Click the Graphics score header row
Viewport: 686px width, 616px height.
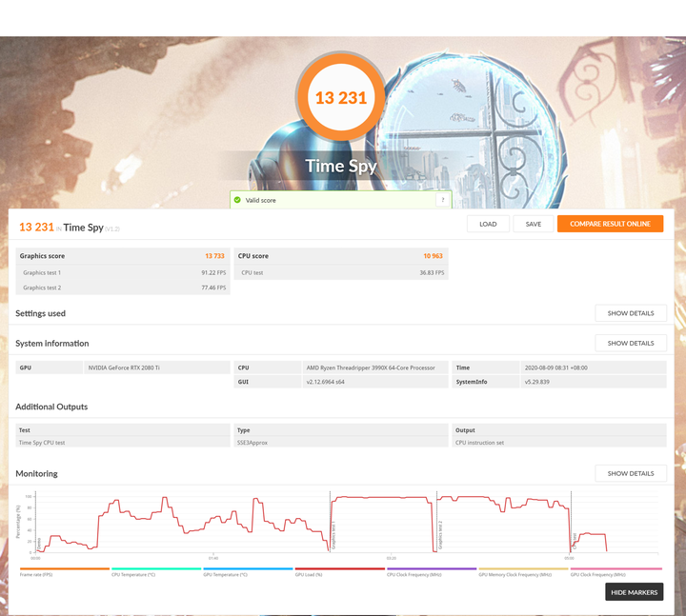(x=123, y=256)
